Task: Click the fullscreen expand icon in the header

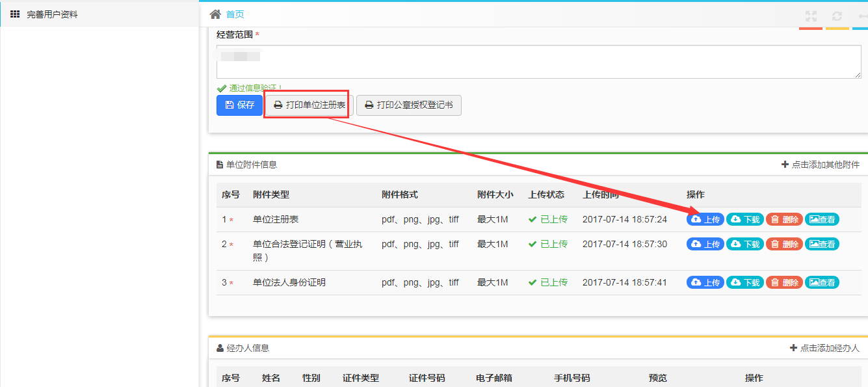Action: 811,16
